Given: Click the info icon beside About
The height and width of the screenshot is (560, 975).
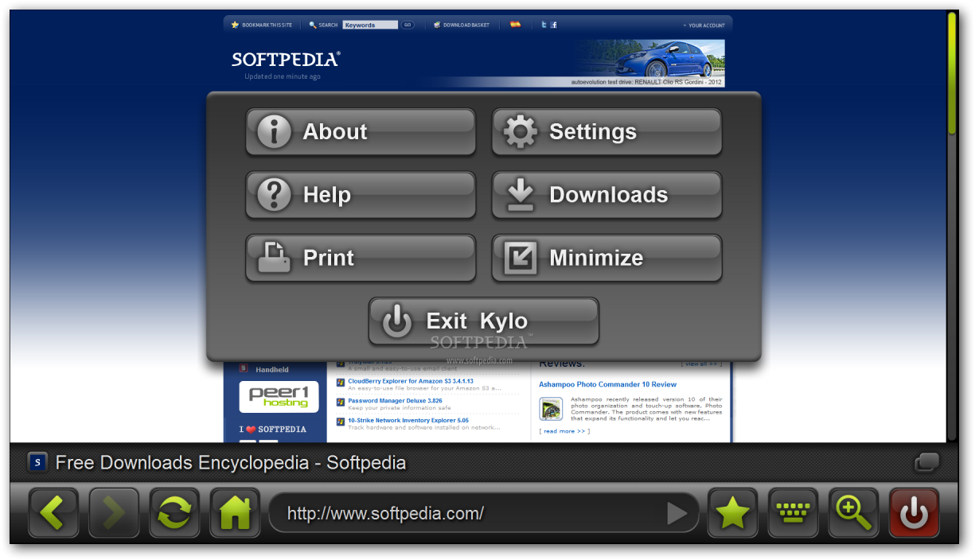Looking at the screenshot, I should click(x=275, y=132).
